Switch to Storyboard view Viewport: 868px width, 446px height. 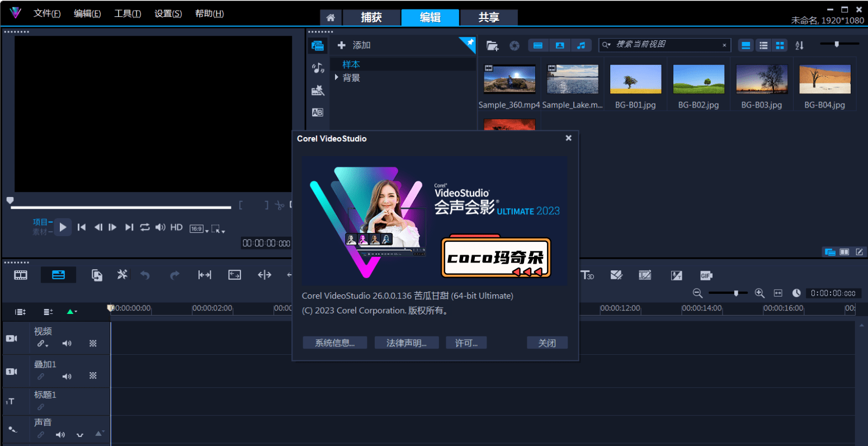[x=21, y=275]
